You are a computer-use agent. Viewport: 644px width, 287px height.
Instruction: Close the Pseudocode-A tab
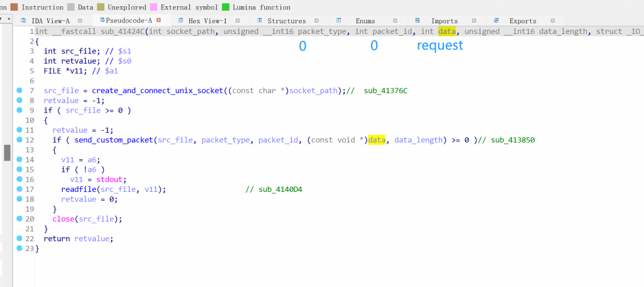coord(158,21)
